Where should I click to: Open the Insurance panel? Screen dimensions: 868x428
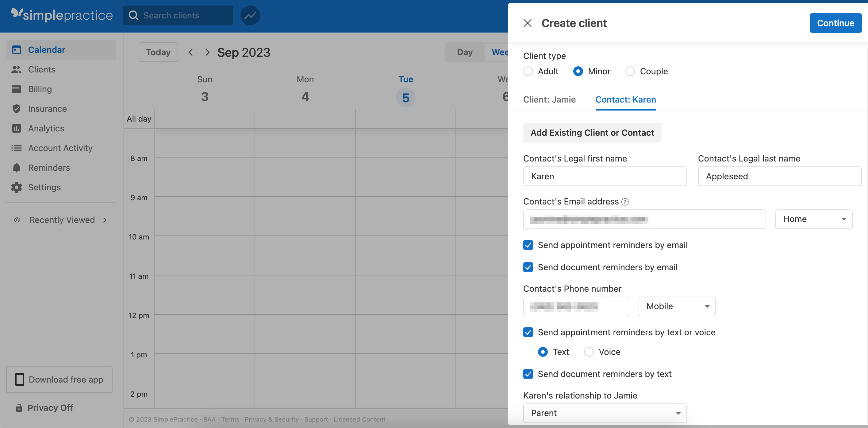47,109
